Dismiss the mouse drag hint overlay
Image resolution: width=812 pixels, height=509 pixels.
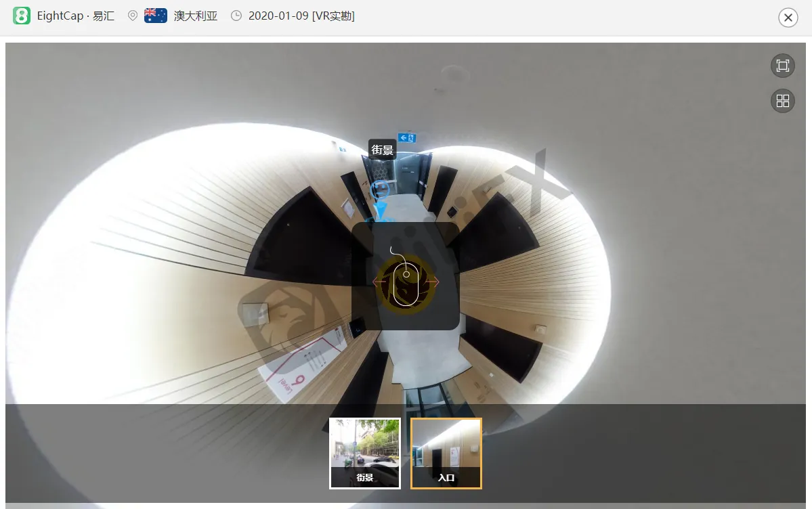click(x=406, y=276)
